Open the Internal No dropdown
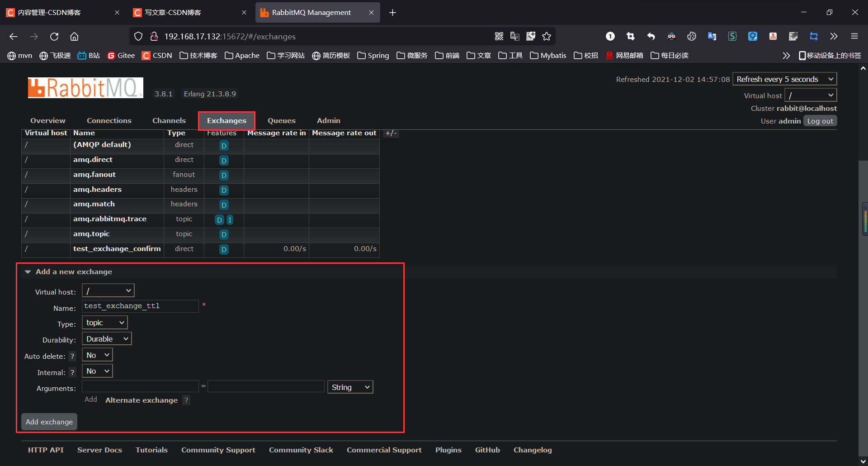868x466 pixels. point(97,371)
